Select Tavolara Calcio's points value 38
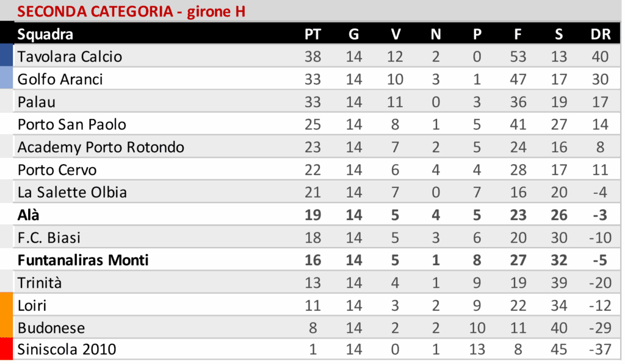Screen dimensions: 625x364 (x=312, y=57)
